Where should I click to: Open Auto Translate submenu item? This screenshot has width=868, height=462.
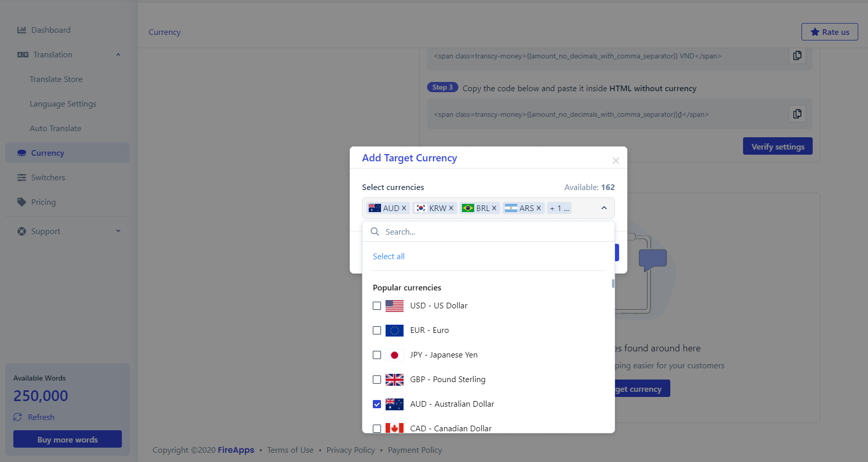tap(55, 129)
